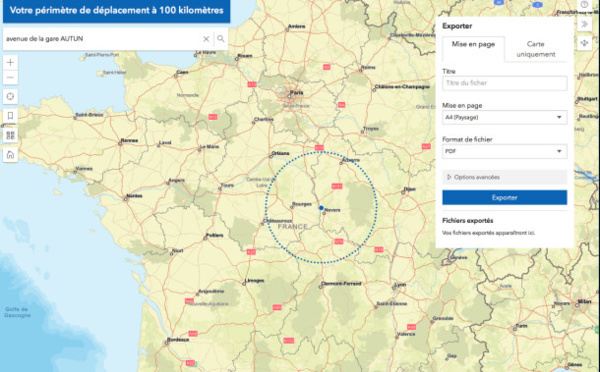Open the Format de fichier PDF dropdown
The height and width of the screenshot is (372, 600).
[x=504, y=151]
